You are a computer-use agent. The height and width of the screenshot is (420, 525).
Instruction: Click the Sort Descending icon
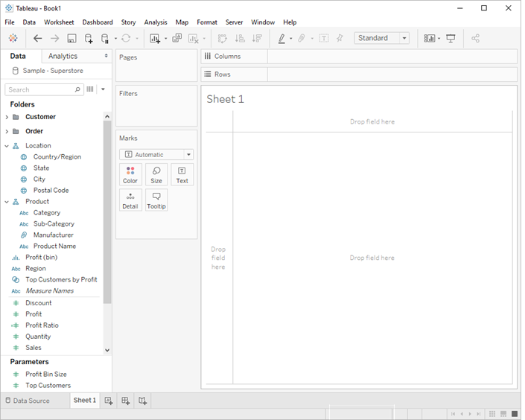click(x=257, y=39)
